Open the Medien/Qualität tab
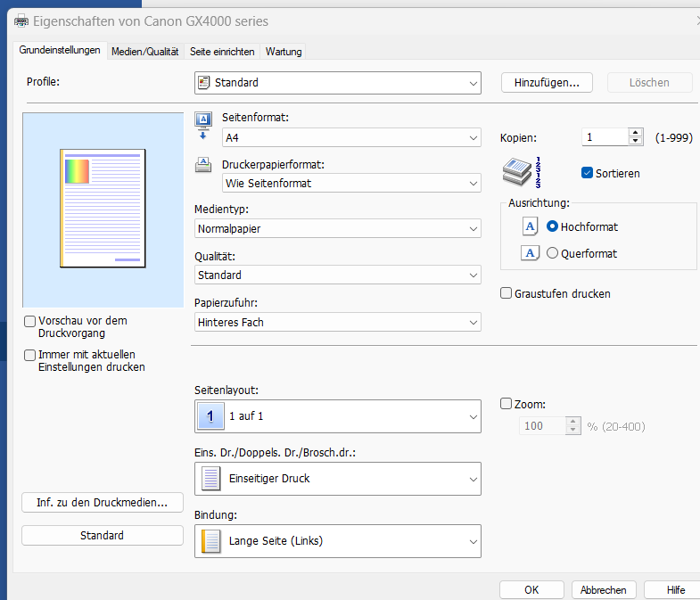Screen dimensions: 700x600 [x=145, y=52]
